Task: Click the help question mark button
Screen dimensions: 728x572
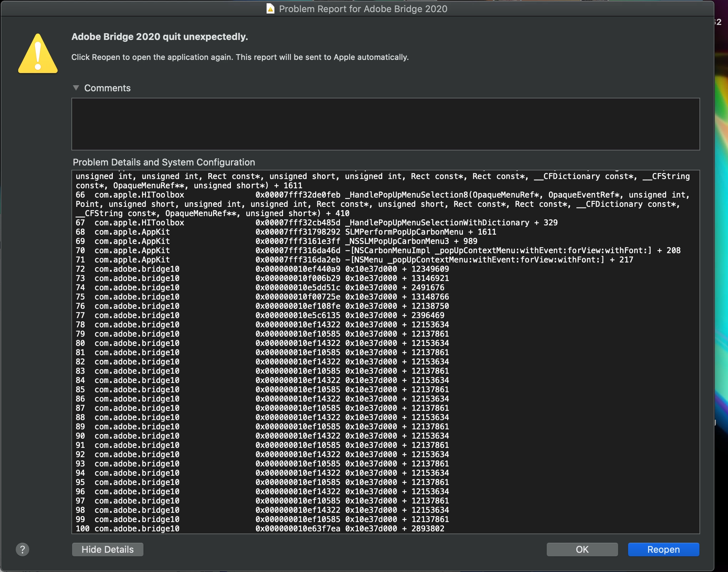Action: 22,550
